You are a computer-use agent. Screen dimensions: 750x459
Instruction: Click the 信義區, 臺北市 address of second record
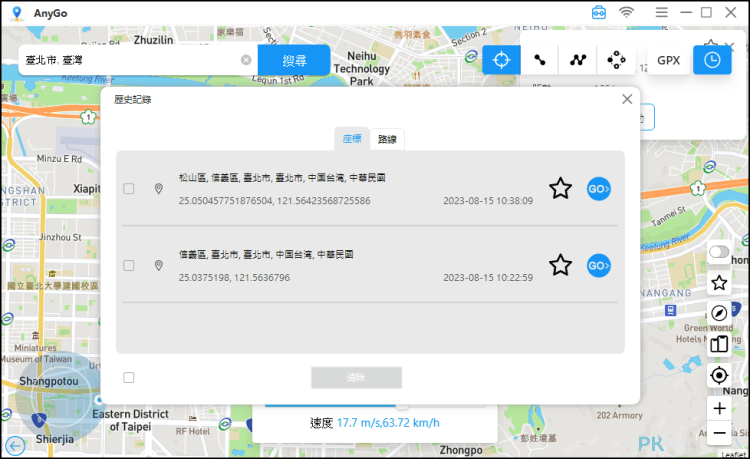[266, 254]
